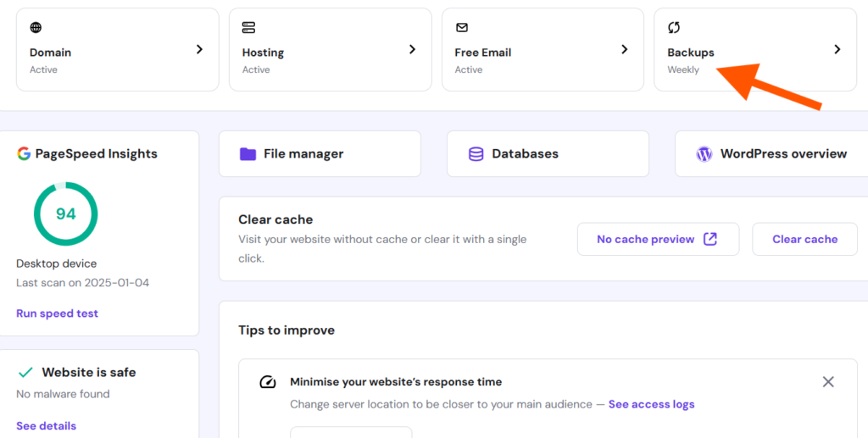Click the PageSpeed Insights heading
Screen dimensions: 868x438
coord(97,153)
